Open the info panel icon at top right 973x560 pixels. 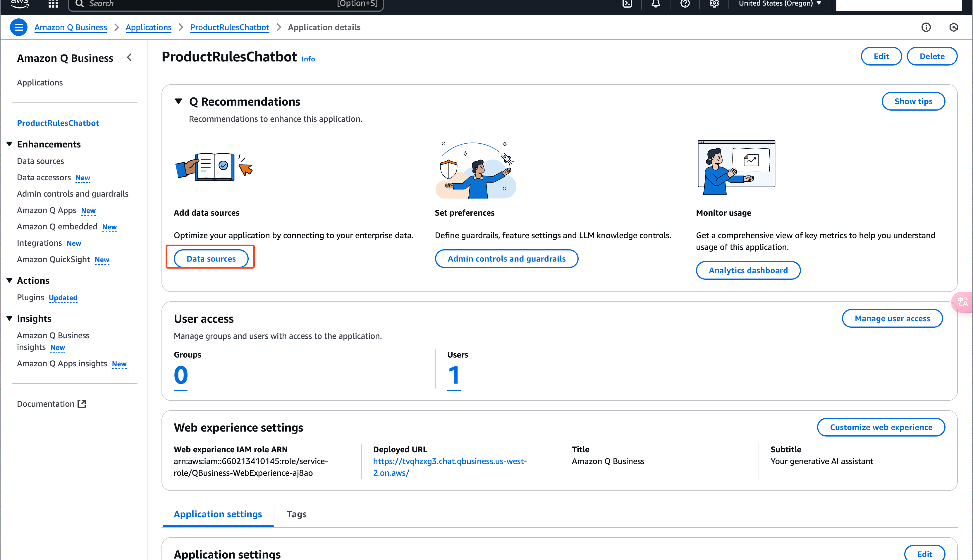[926, 27]
